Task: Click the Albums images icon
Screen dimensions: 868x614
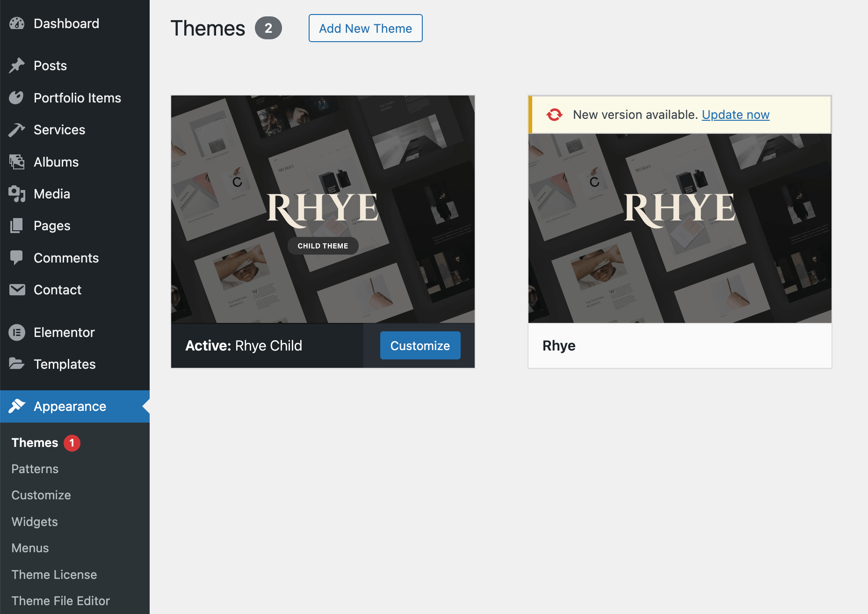Action: coord(17,162)
